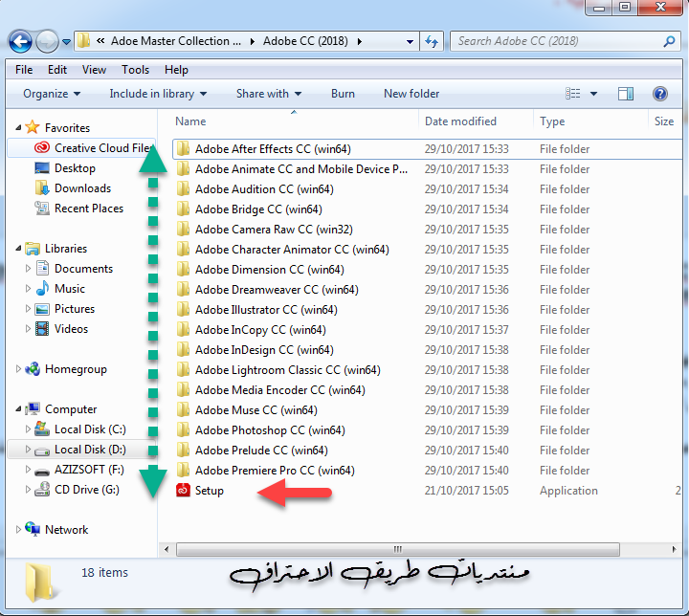This screenshot has height=616, width=689.
Task: Click the refresh icon beside address bar
Action: pos(432,41)
